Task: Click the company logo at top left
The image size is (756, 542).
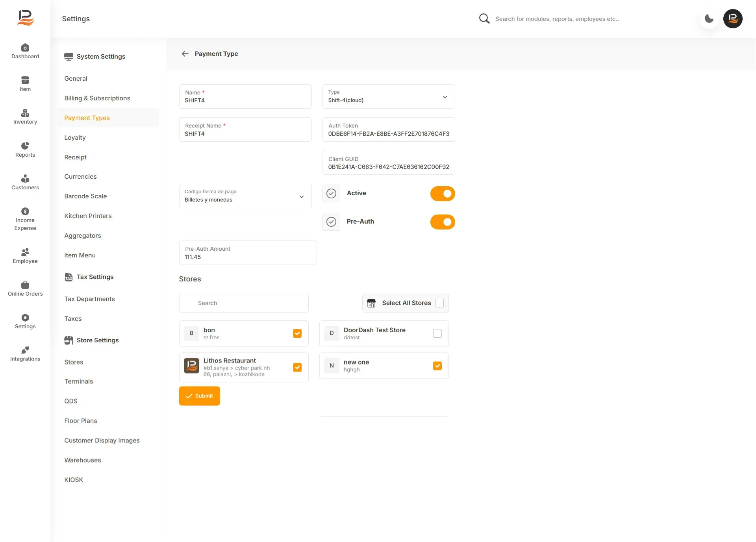Action: pyautogui.click(x=26, y=18)
